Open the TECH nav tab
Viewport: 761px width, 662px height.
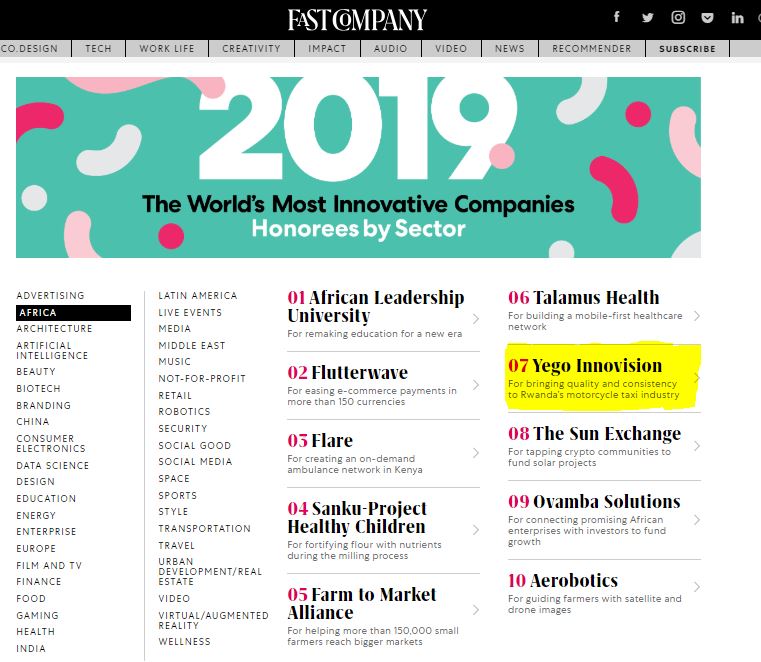point(99,49)
